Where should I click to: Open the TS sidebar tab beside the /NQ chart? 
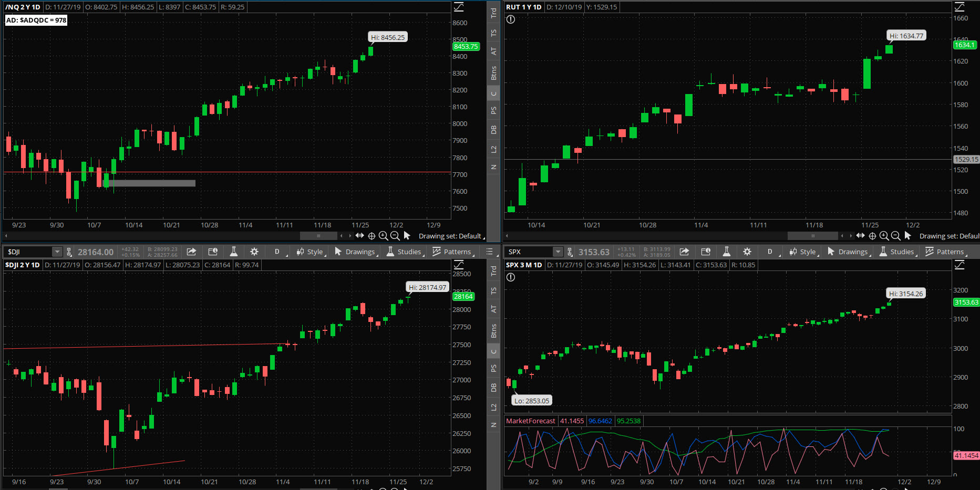pyautogui.click(x=493, y=33)
